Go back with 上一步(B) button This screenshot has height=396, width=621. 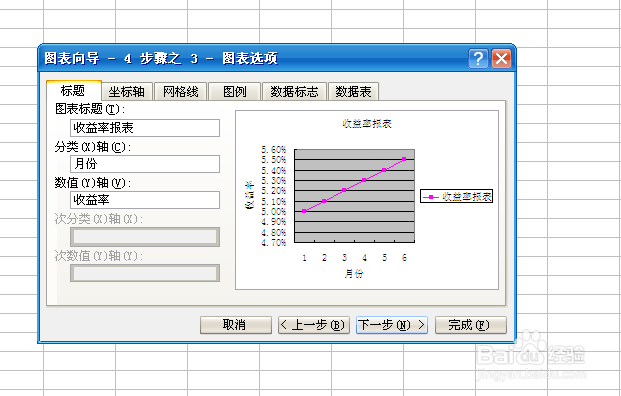coord(314,325)
